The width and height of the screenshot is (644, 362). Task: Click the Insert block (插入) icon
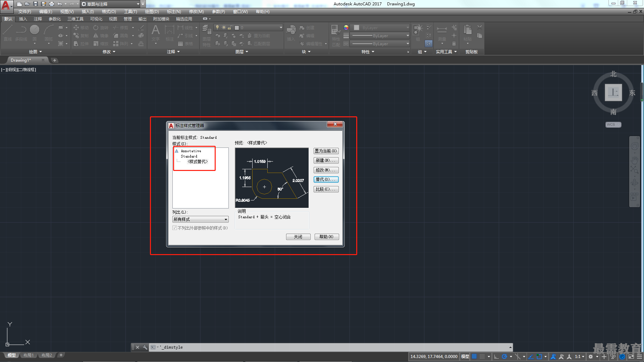291,33
